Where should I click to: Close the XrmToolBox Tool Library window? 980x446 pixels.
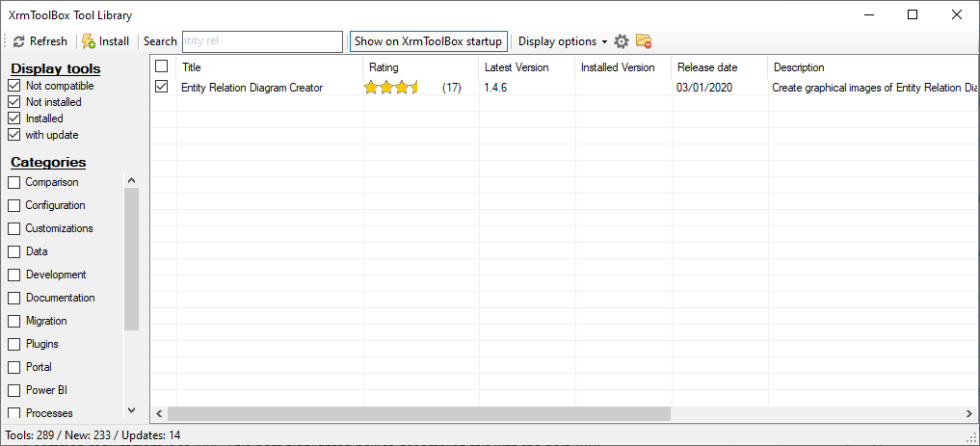click(x=957, y=14)
